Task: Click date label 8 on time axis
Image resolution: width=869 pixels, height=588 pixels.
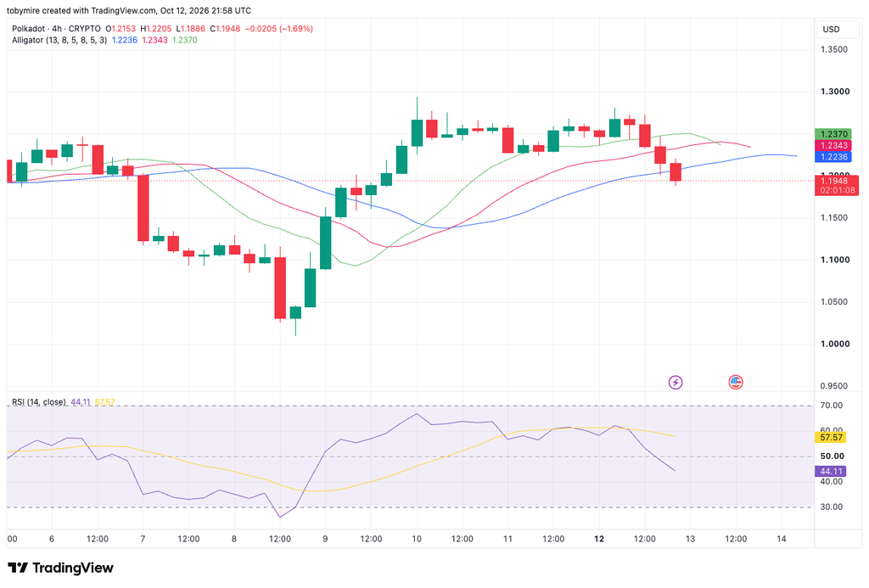Action: point(234,539)
